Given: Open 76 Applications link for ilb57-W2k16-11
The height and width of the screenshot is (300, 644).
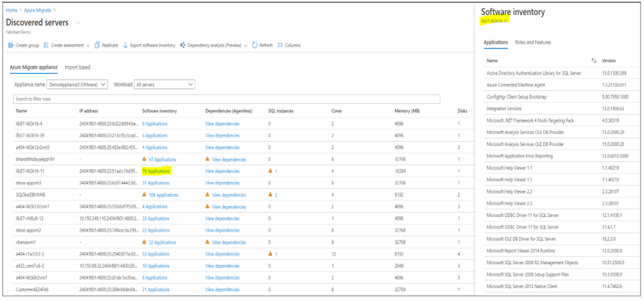Looking at the screenshot, I should tap(156, 171).
